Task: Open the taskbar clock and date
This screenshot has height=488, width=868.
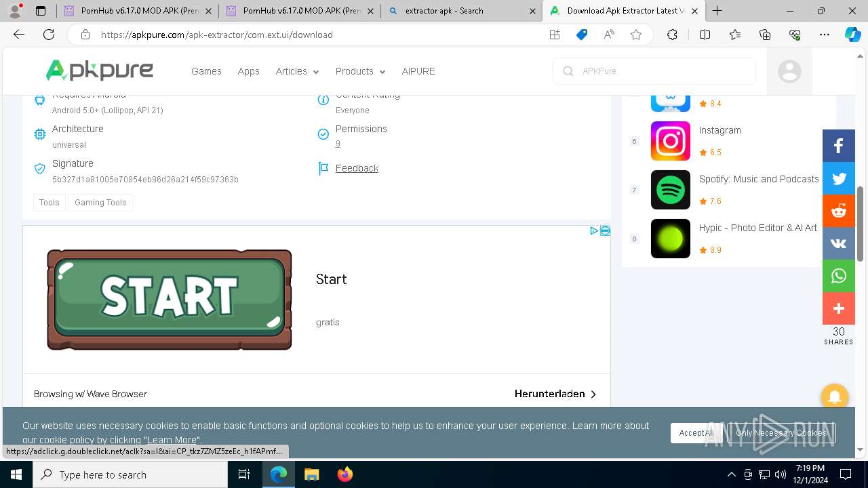Action: [810, 474]
